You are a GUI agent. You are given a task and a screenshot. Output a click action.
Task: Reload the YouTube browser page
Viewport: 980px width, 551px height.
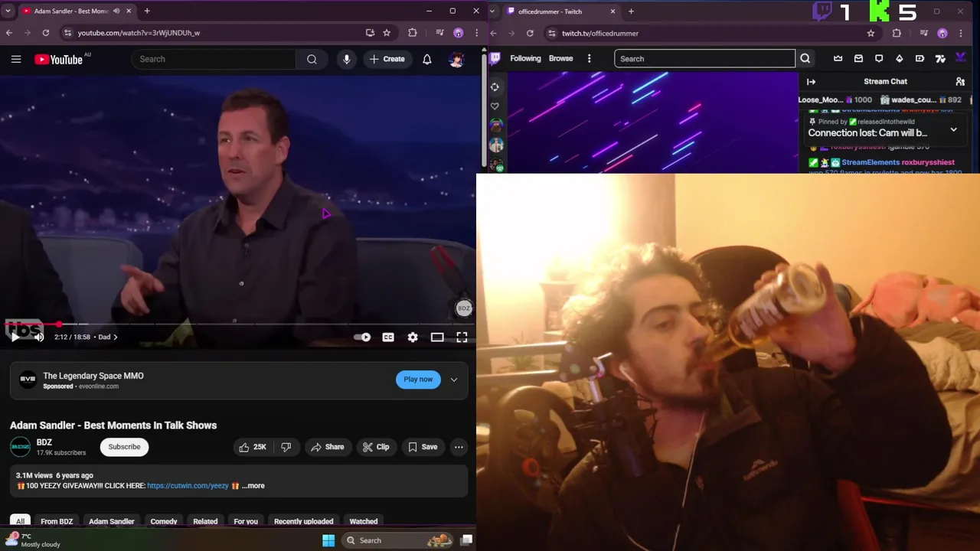(46, 33)
